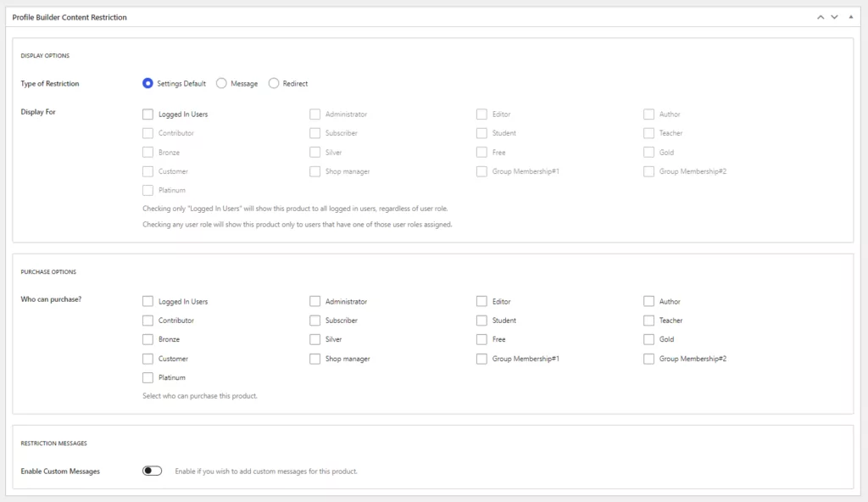
Task: Enable the Administrator purchase checkbox
Action: click(315, 301)
